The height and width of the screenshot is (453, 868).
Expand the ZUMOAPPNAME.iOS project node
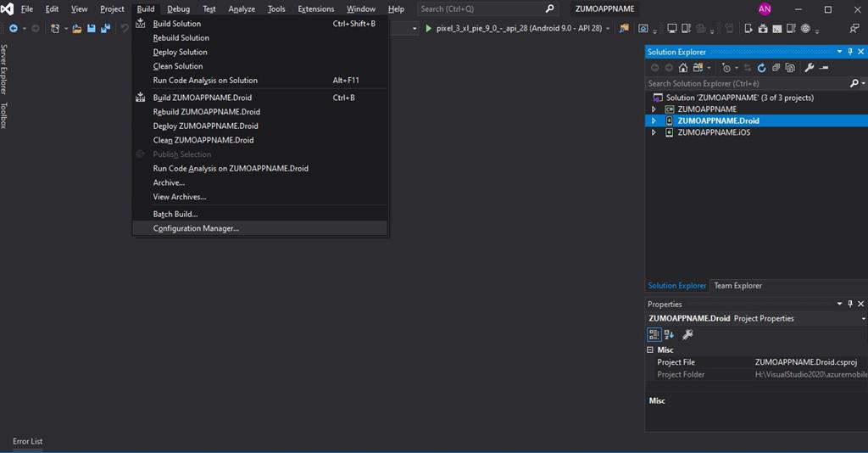pos(654,132)
